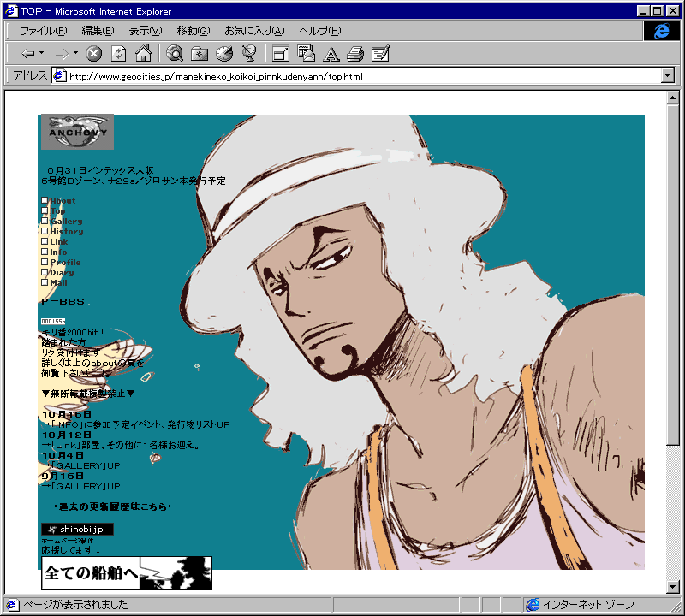Image resolution: width=685 pixels, height=616 pixels.
Task: Open the 移動(G) menu
Action: (x=194, y=31)
